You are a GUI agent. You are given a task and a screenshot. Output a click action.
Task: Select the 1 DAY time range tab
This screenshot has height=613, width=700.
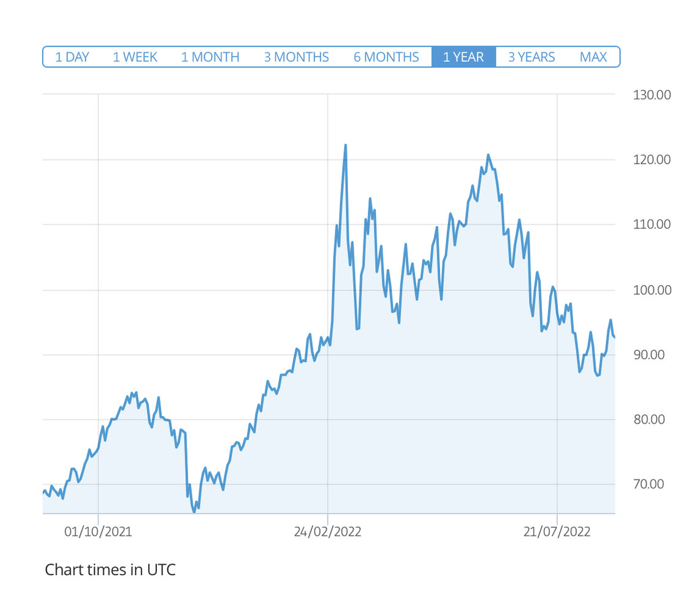72,57
